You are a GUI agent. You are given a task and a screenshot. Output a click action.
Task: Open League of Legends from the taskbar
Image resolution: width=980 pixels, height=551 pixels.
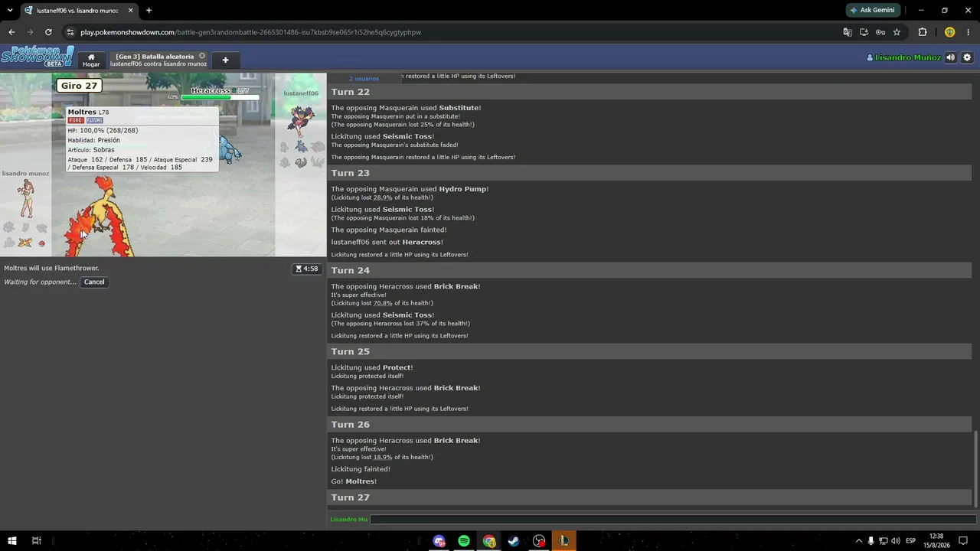[x=564, y=541]
